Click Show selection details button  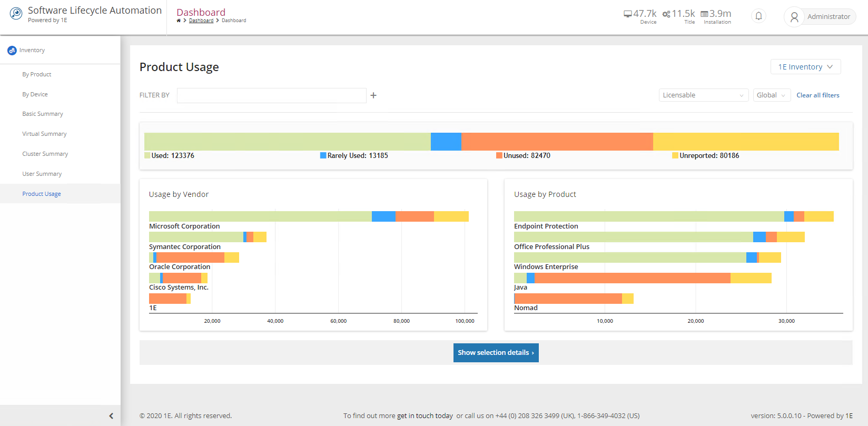[x=496, y=353]
